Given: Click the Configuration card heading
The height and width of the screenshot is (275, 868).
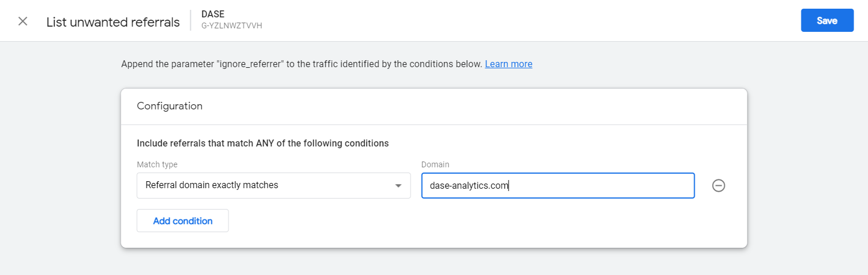Looking at the screenshot, I should coord(169,106).
